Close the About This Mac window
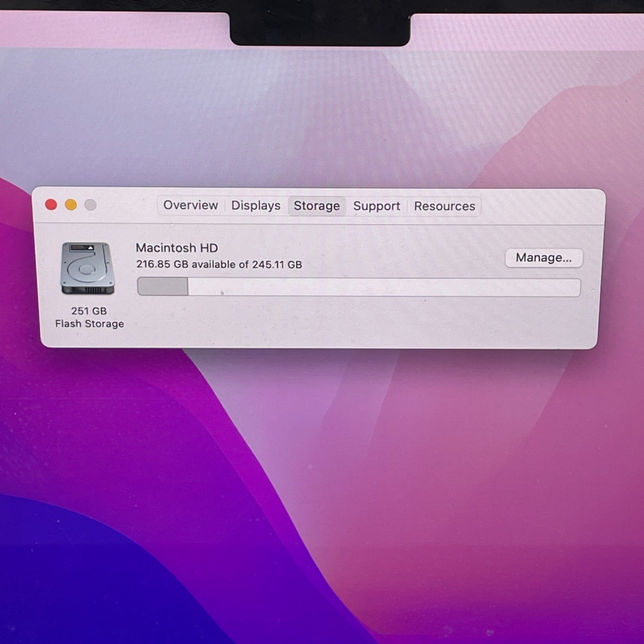644x644 pixels. [51, 205]
